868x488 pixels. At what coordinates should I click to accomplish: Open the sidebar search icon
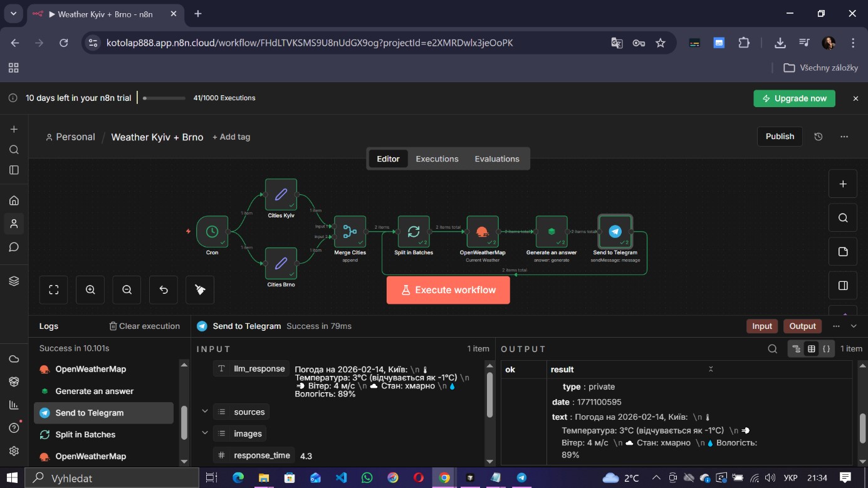(14, 150)
